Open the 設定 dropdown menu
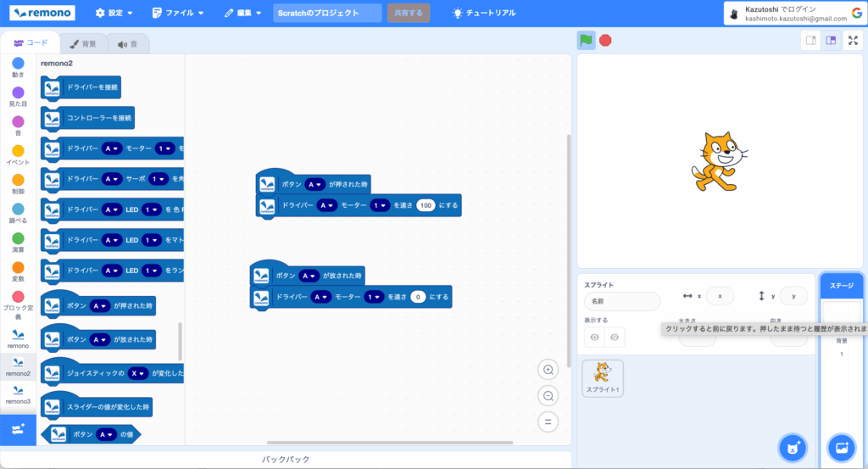The image size is (868, 469). pos(114,14)
